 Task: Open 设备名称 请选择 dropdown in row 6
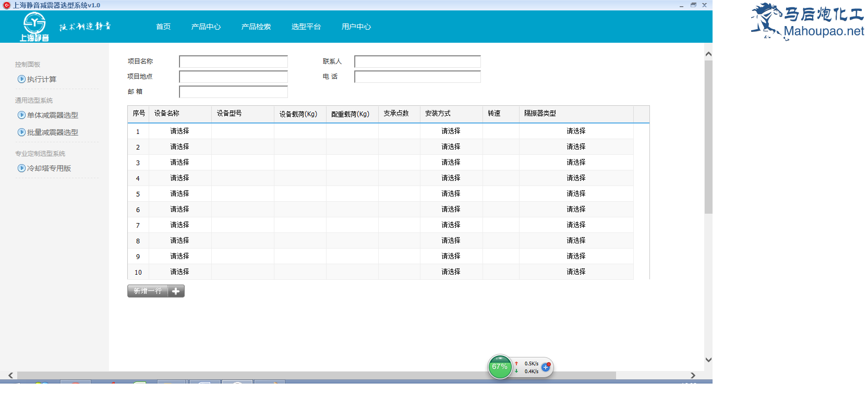[180, 210]
